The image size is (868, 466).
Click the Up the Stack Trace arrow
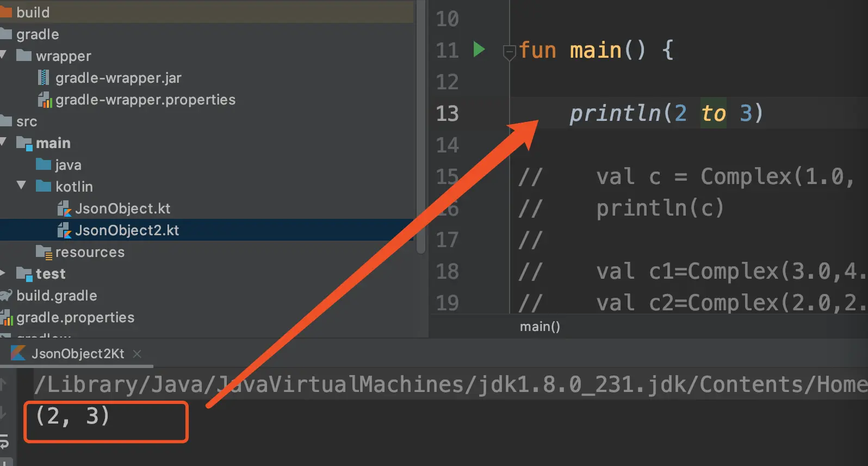click(3, 384)
